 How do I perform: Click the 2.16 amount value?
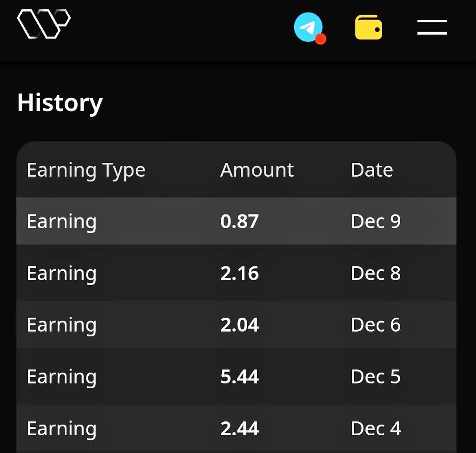click(x=239, y=273)
